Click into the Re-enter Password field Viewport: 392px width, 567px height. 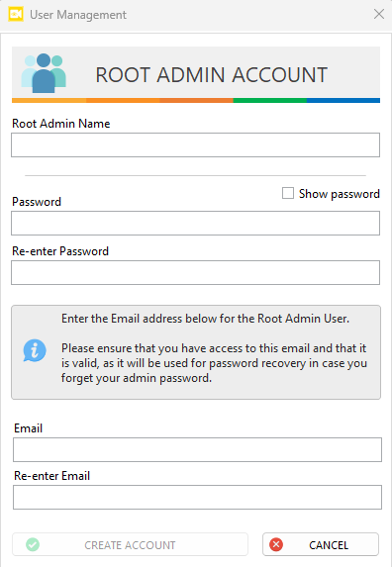pos(195,273)
